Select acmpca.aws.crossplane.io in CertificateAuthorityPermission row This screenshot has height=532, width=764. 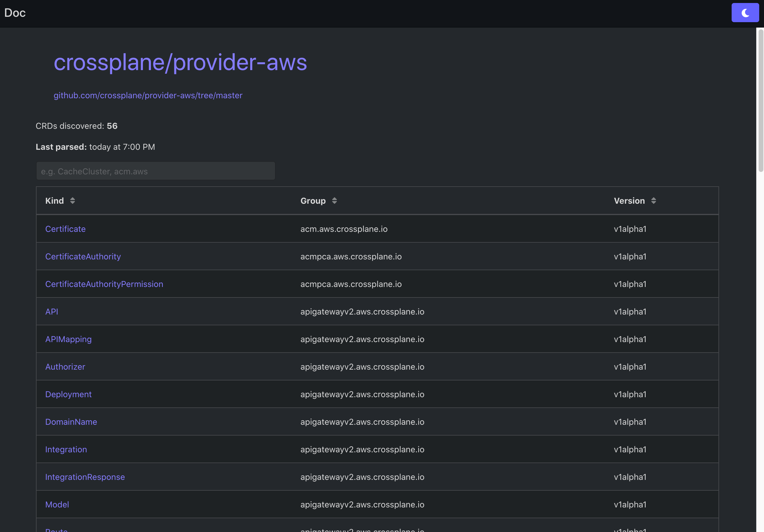coord(351,284)
